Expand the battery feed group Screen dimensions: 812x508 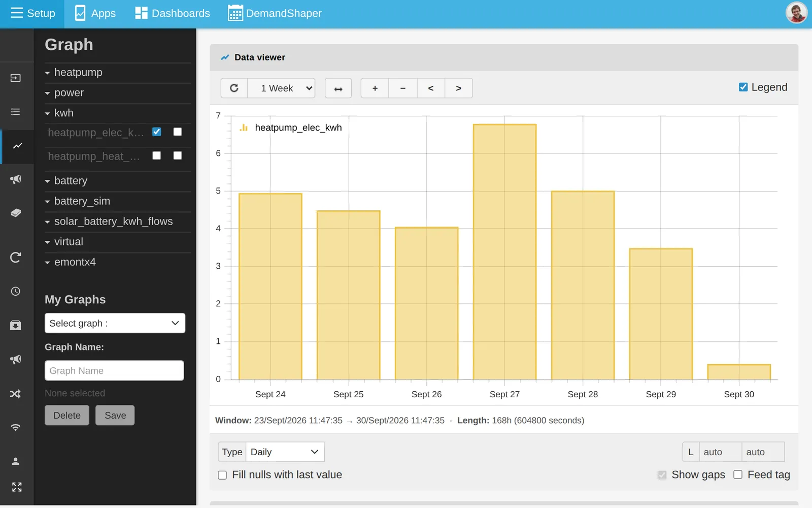117,181
